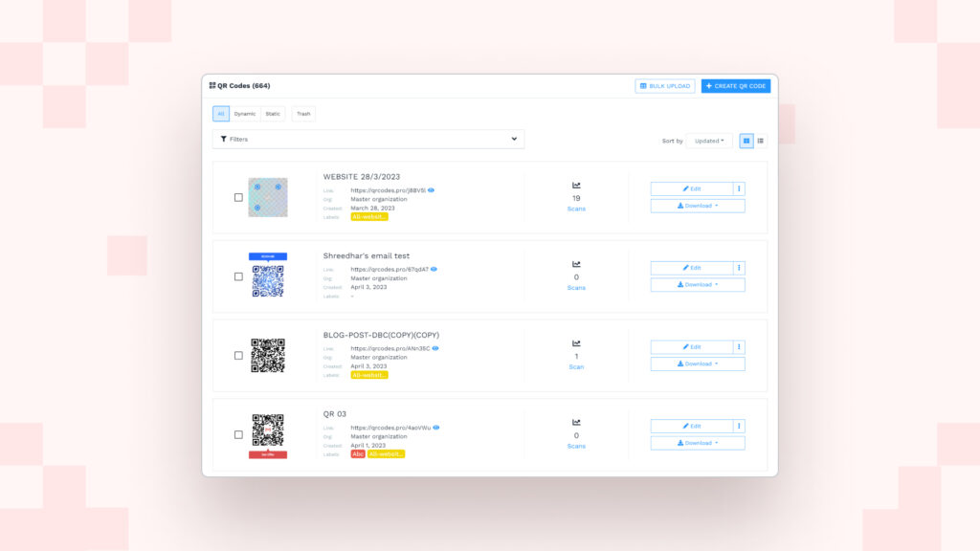This screenshot has height=551, width=980.
Task: Click the QR Codes header grid icon
Action: [x=212, y=84]
